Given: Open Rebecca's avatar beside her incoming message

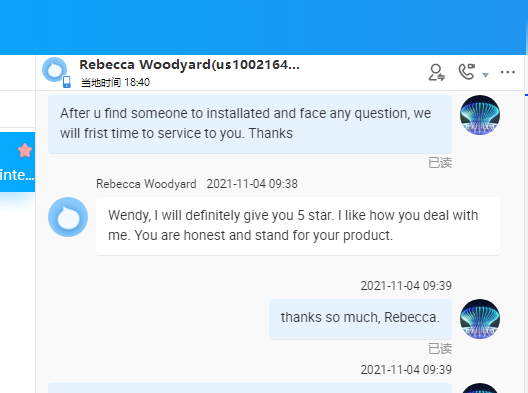Looking at the screenshot, I should tap(68, 217).
